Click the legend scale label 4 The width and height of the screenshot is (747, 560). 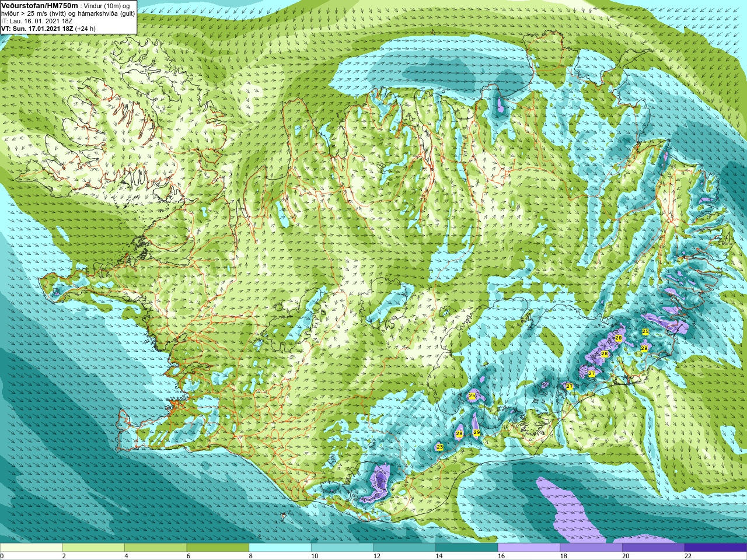point(126,556)
